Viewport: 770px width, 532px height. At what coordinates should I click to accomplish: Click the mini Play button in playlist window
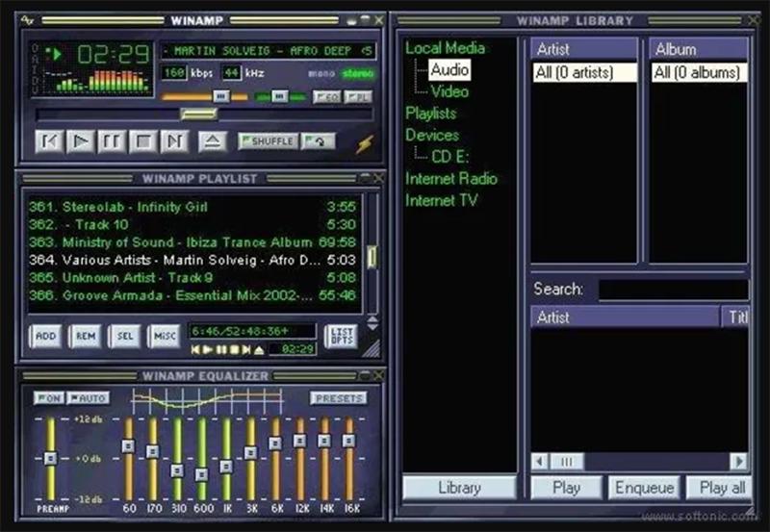[208, 350]
